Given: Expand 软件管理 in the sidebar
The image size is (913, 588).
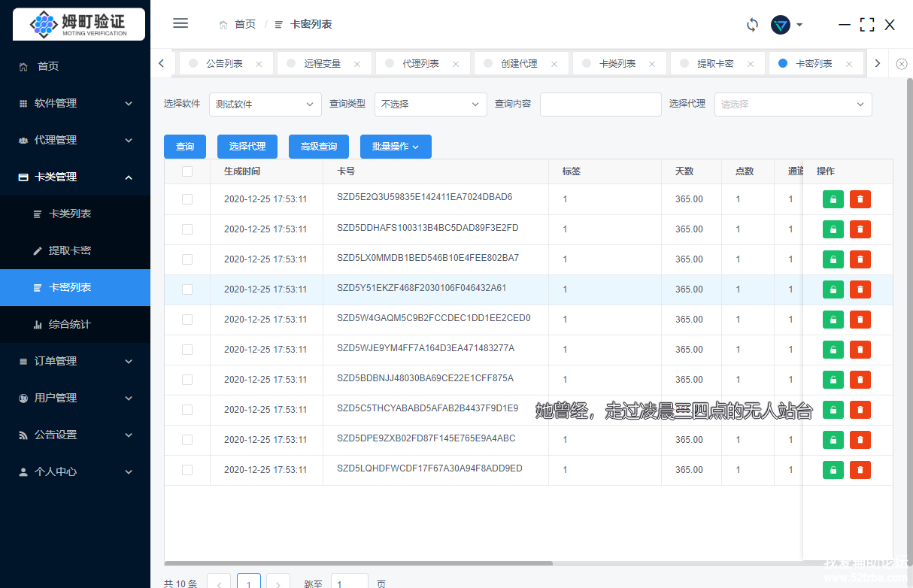Looking at the screenshot, I should [75, 103].
